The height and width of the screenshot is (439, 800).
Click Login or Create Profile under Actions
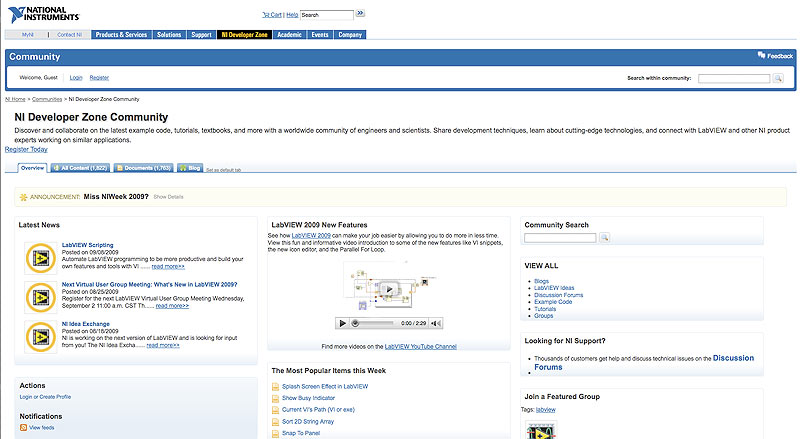(x=45, y=397)
